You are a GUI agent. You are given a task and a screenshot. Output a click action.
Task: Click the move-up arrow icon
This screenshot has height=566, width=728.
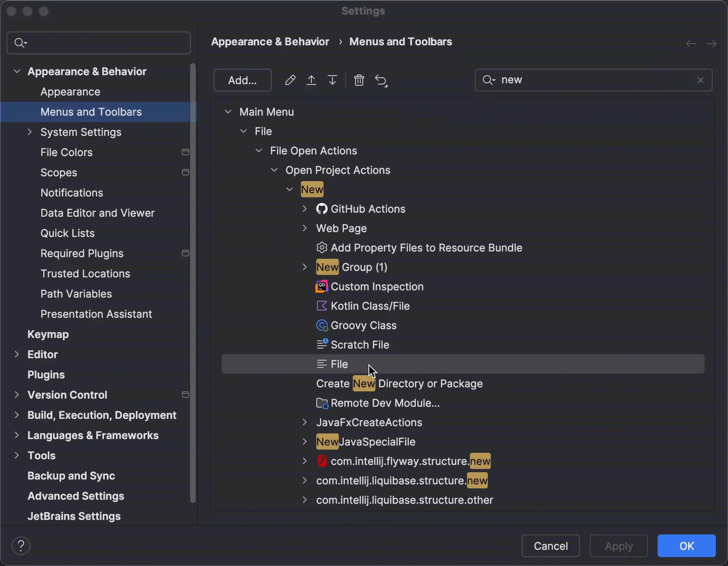[311, 80]
